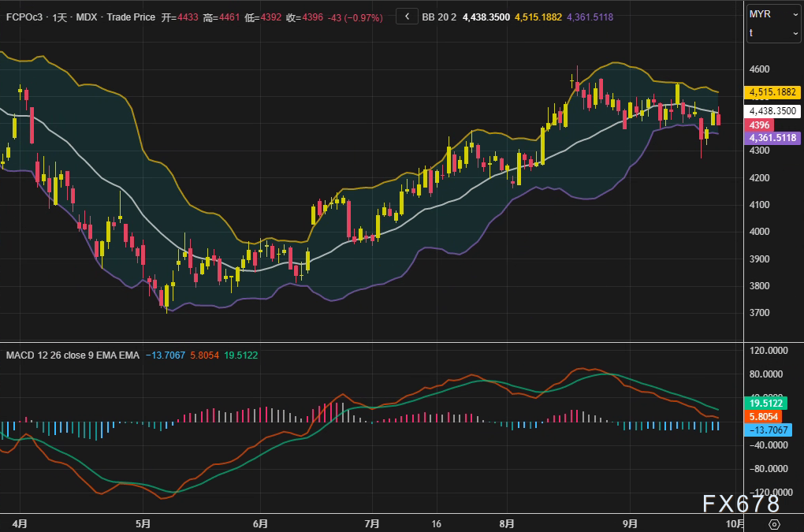Click the 7月 label on time axis

(373, 523)
